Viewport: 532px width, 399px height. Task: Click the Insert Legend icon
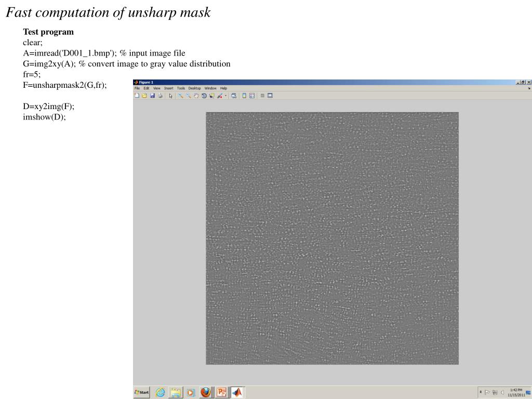[252, 96]
